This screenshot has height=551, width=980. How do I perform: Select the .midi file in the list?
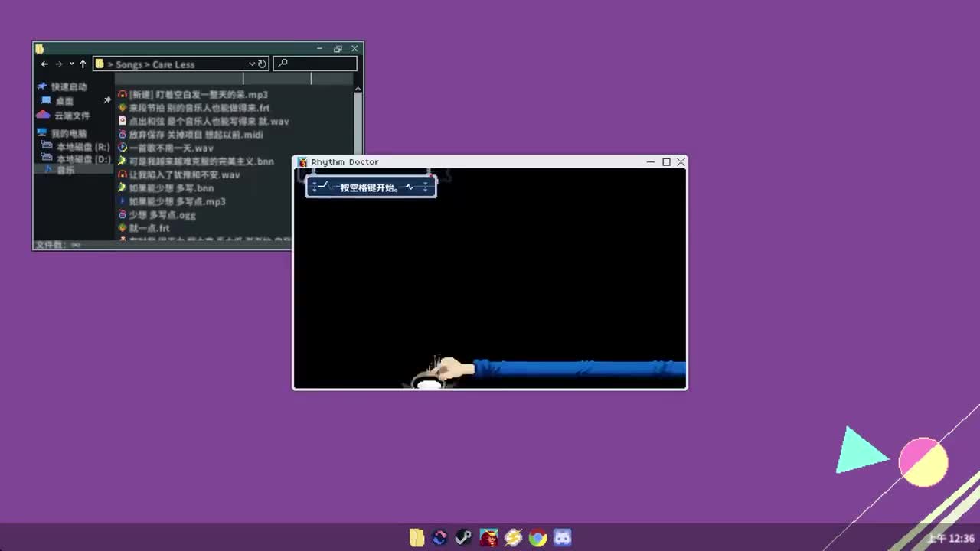click(190, 135)
